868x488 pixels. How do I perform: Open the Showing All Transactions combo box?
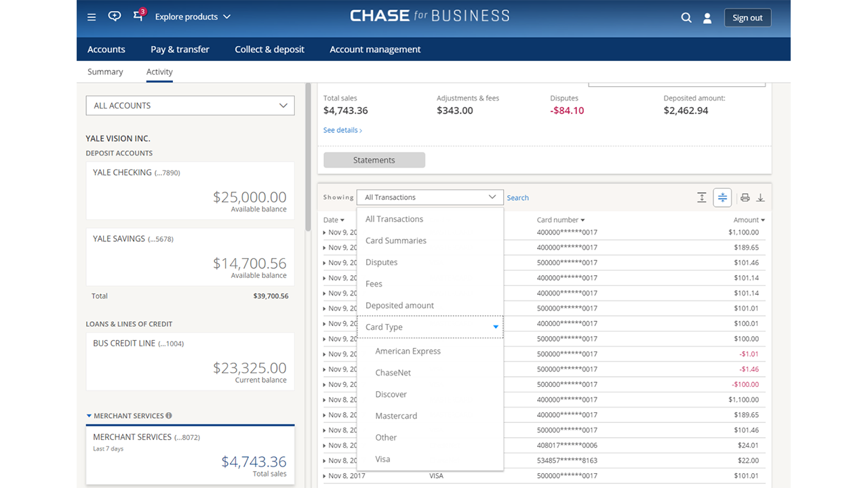pyautogui.click(x=430, y=197)
